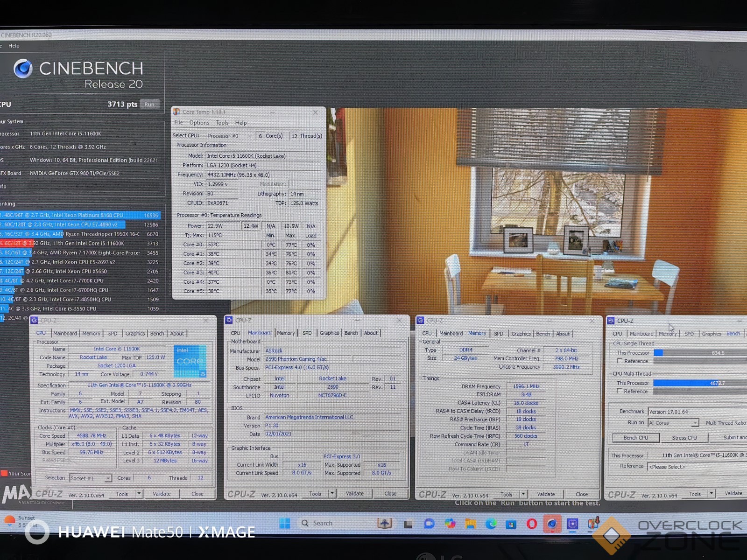
Task: Launch Opera browser from the taskbar
Action: pyautogui.click(x=532, y=524)
